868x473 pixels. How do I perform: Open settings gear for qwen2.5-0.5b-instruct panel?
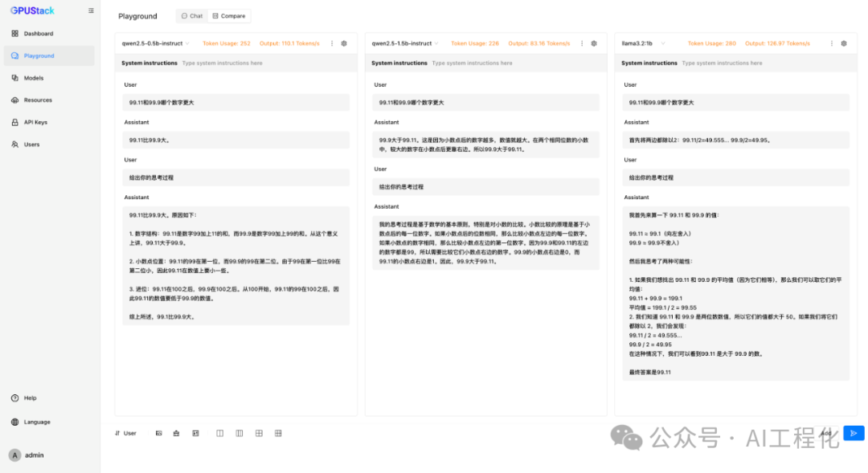pyautogui.click(x=344, y=43)
